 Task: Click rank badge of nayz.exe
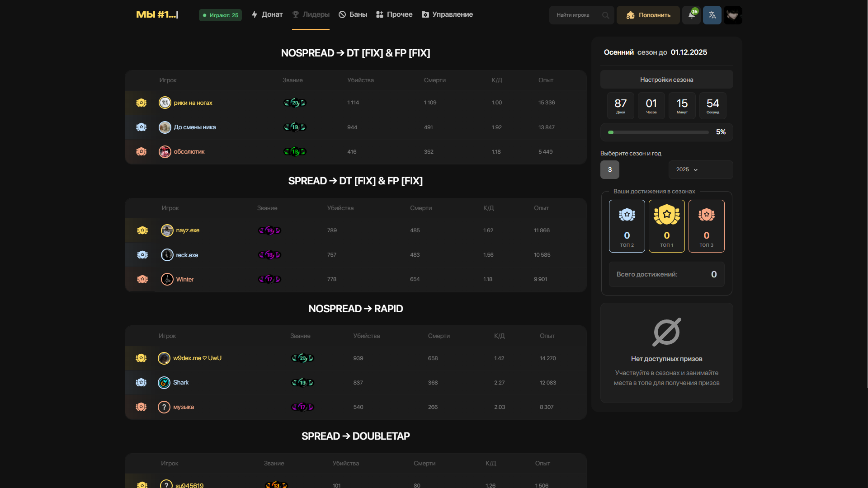[270, 230]
